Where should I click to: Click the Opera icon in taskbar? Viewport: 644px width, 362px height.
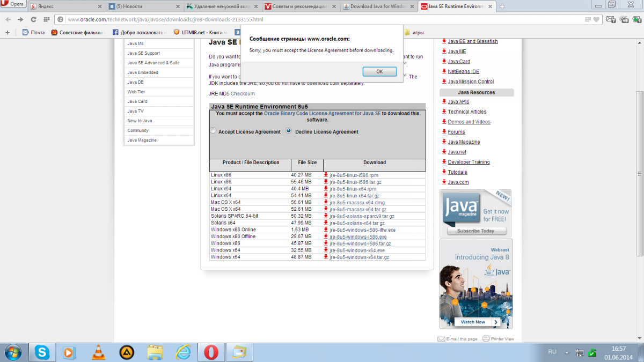pos(211,352)
